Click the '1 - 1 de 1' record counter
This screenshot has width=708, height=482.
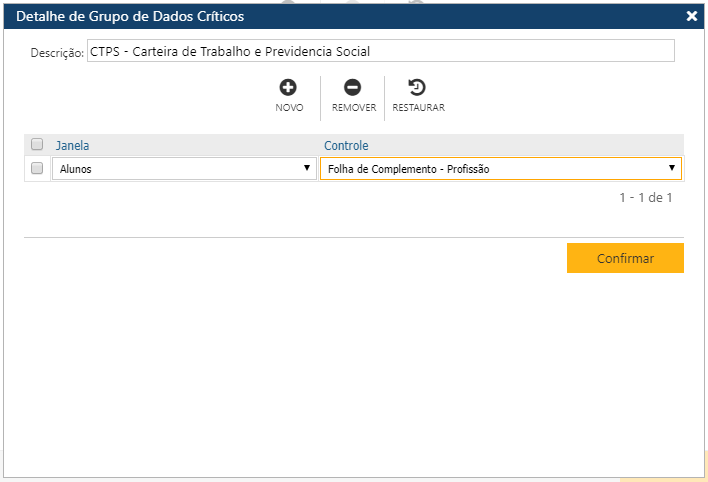coord(645,198)
